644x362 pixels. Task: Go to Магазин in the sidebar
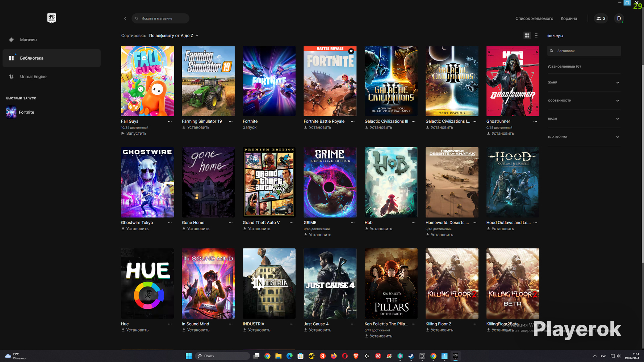pos(51,40)
